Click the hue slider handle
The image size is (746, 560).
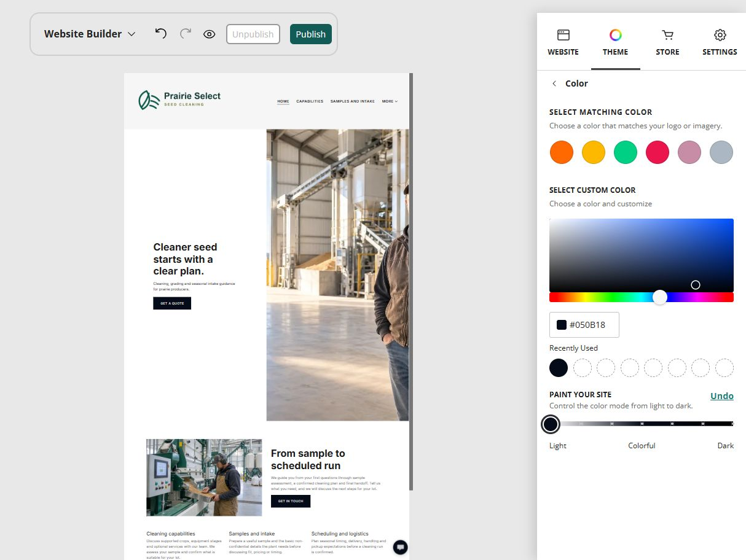click(x=660, y=297)
